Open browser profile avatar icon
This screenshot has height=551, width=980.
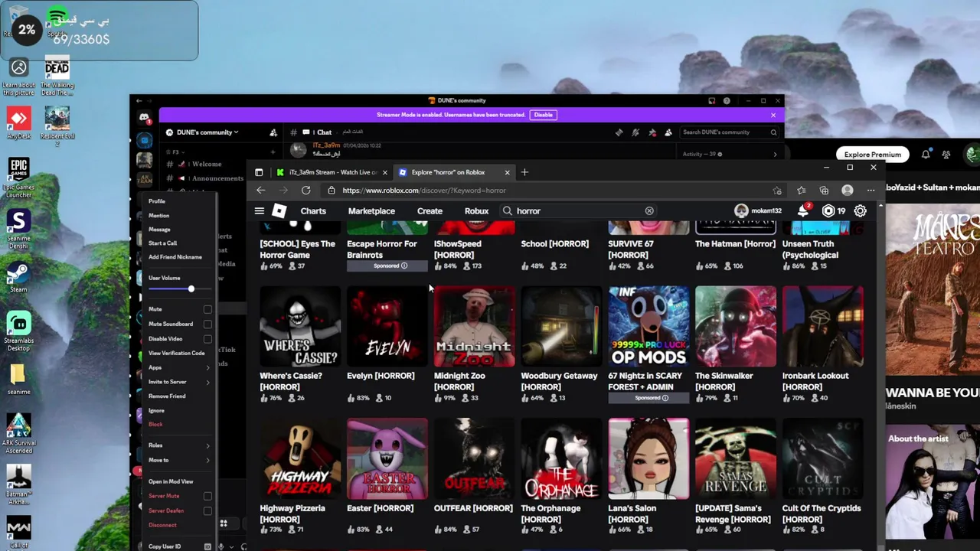coord(848,191)
